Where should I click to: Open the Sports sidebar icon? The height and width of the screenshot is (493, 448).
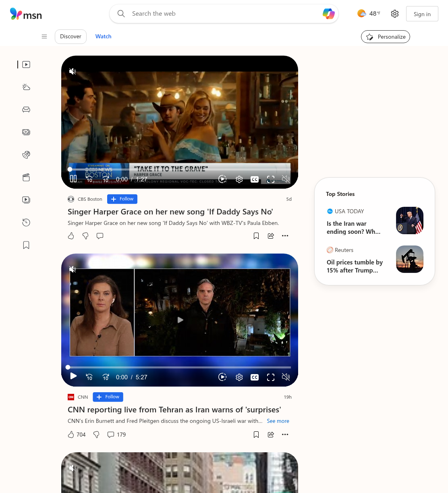coord(26,155)
